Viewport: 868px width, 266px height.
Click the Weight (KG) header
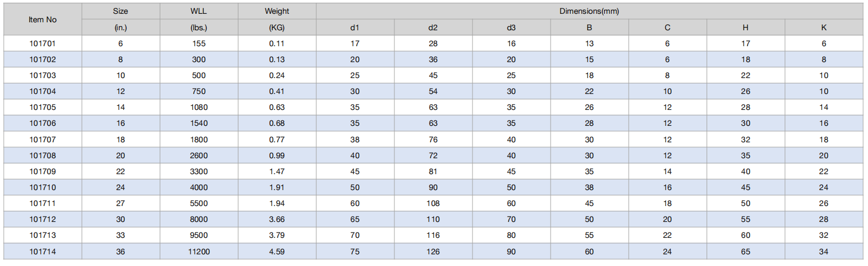277,20
